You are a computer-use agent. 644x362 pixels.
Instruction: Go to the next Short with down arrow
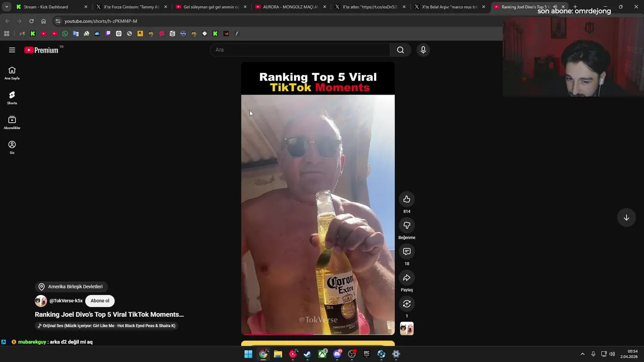coord(626,218)
